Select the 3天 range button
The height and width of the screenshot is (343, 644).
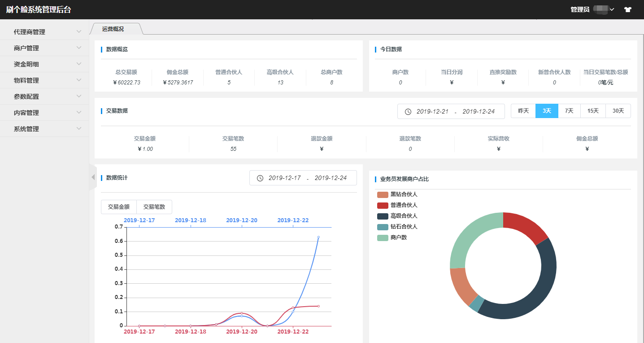click(547, 111)
